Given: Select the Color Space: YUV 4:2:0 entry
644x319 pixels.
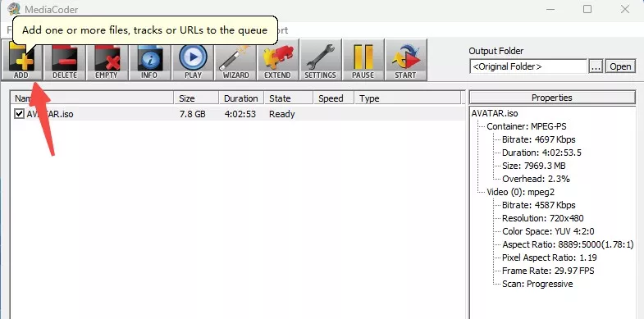Looking at the screenshot, I should [x=548, y=231].
